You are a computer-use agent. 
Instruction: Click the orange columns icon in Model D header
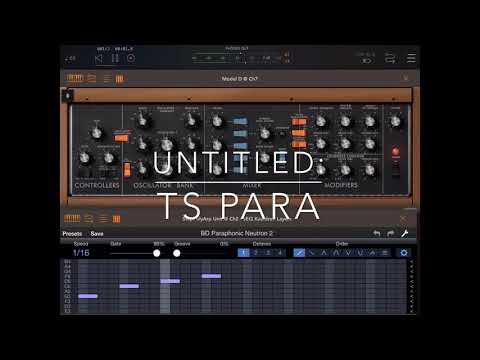[x=120, y=79]
